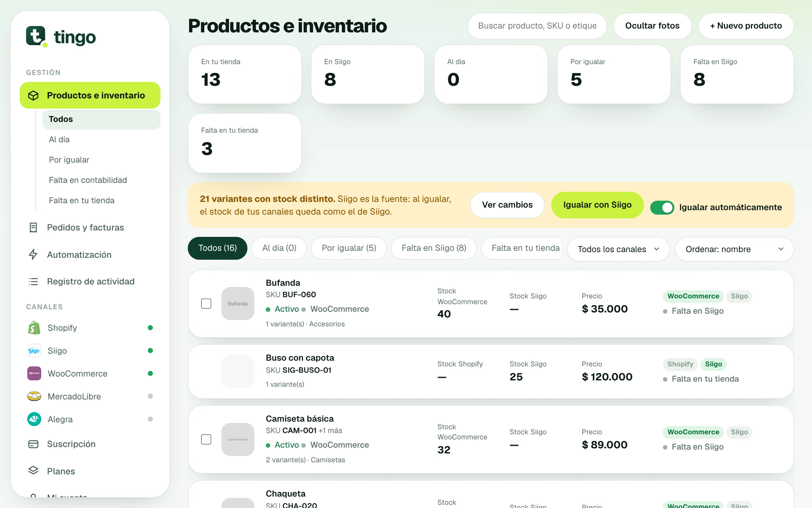Click the Buso con capota product name
This screenshot has height=508, width=812.
click(x=300, y=358)
